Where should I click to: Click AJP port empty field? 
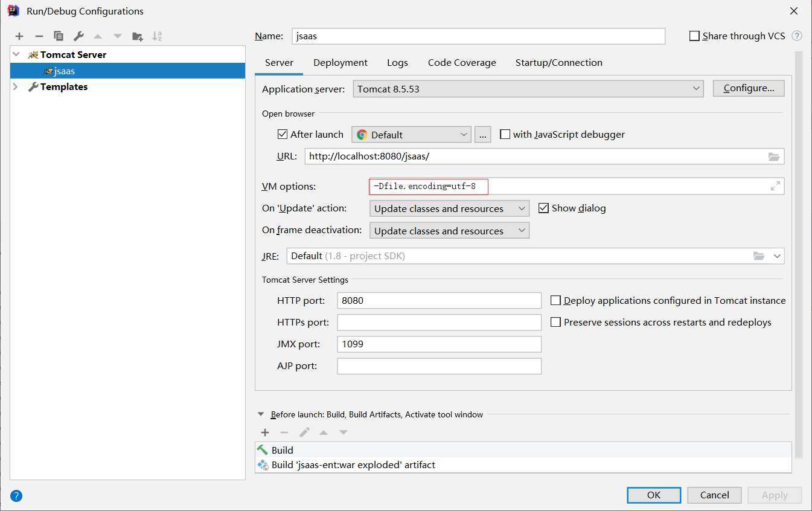(x=439, y=366)
